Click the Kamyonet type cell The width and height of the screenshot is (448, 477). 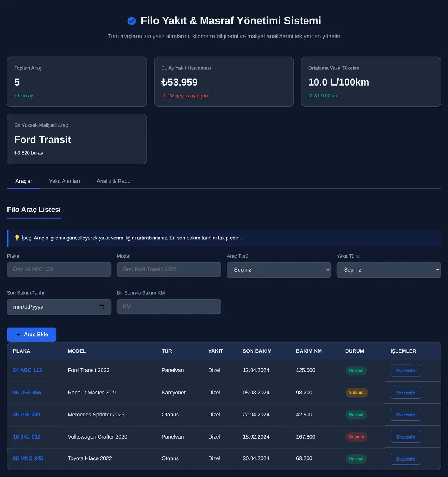pyautogui.click(x=174, y=393)
